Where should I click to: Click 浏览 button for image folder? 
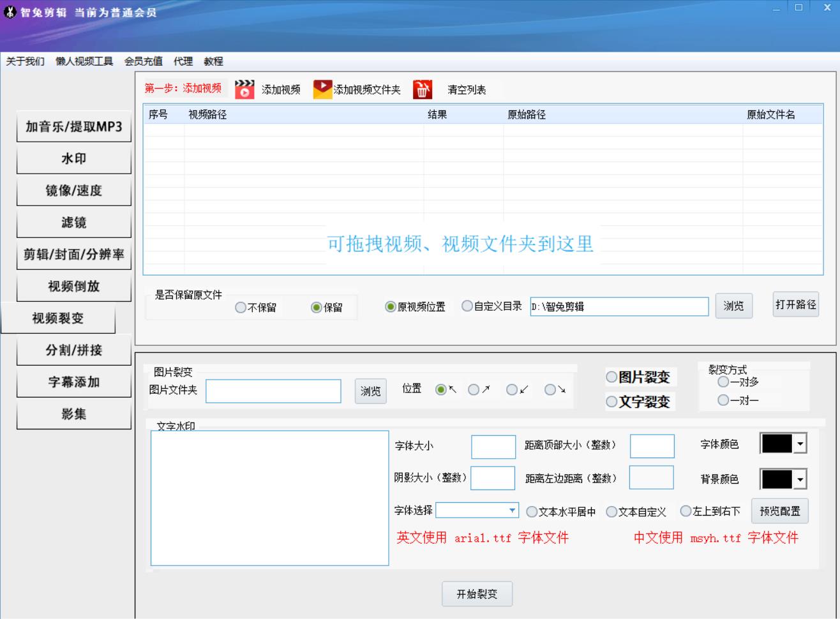(x=370, y=391)
